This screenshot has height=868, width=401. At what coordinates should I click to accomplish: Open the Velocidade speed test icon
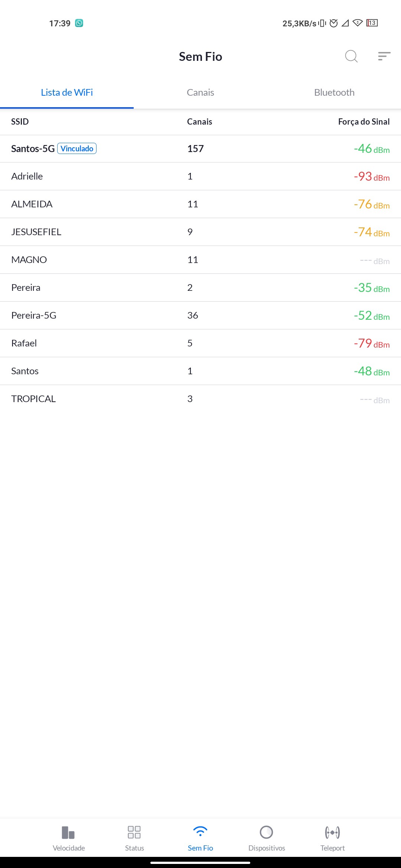(69, 832)
